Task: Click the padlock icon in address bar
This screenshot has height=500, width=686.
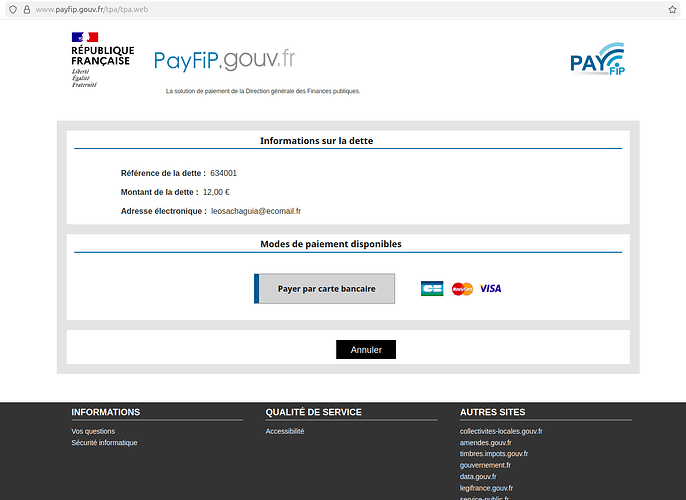Action: (26, 9)
